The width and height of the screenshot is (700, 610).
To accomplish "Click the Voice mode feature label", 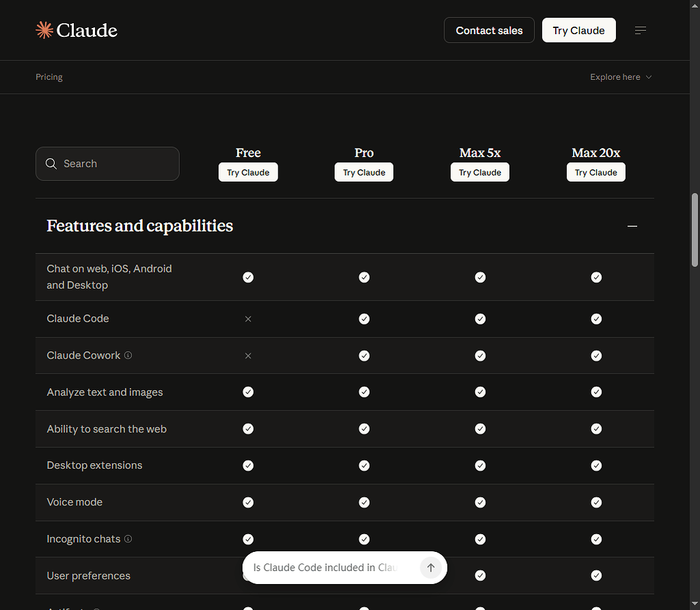I will coord(75,502).
